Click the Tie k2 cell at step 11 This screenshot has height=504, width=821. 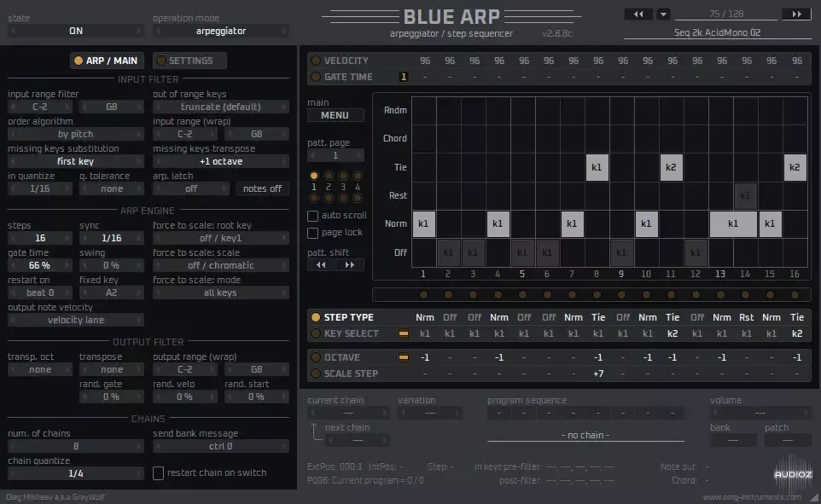(x=672, y=167)
